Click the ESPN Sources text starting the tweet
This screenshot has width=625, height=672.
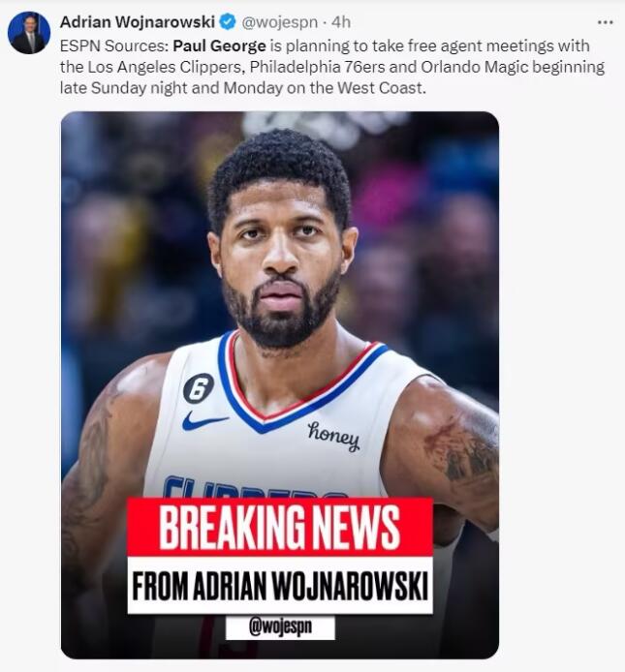(114, 46)
